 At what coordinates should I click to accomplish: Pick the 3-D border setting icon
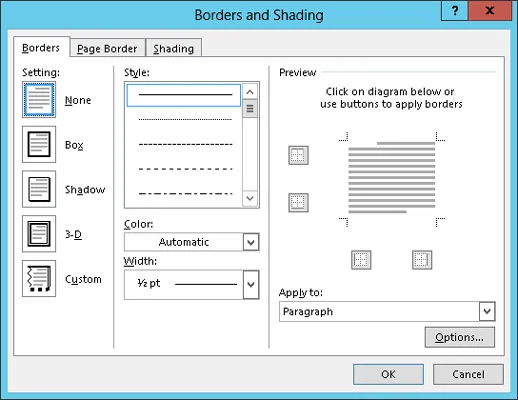[39, 234]
